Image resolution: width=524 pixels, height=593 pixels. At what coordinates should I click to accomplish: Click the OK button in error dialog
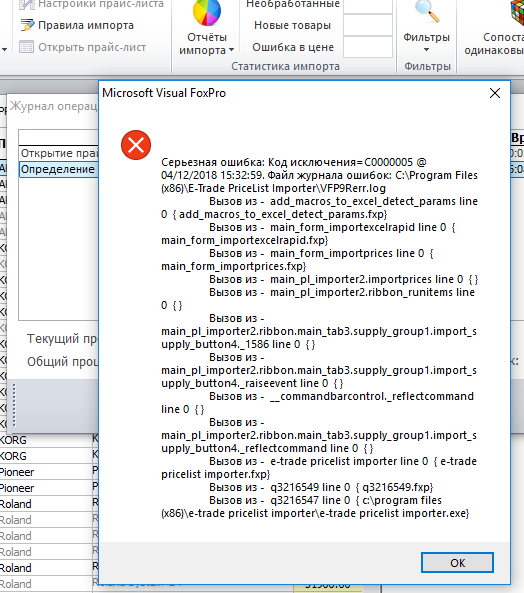click(x=457, y=563)
